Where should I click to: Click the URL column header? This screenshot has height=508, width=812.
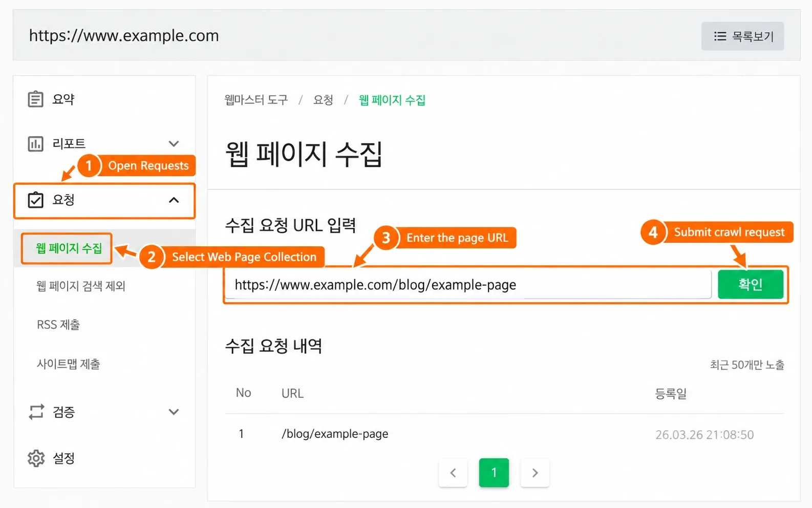click(x=292, y=393)
